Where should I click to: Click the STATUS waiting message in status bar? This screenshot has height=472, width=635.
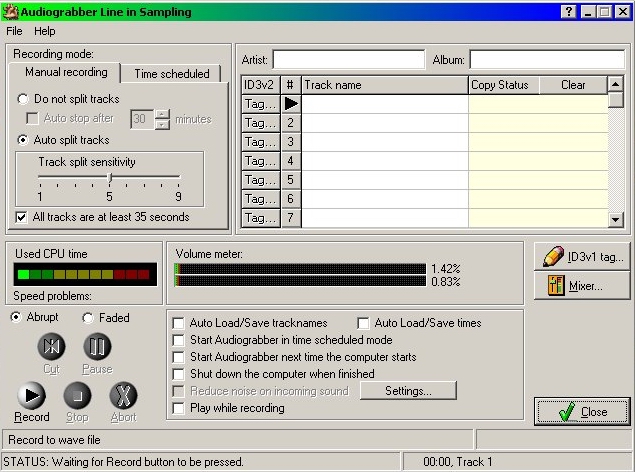pyautogui.click(x=124, y=462)
